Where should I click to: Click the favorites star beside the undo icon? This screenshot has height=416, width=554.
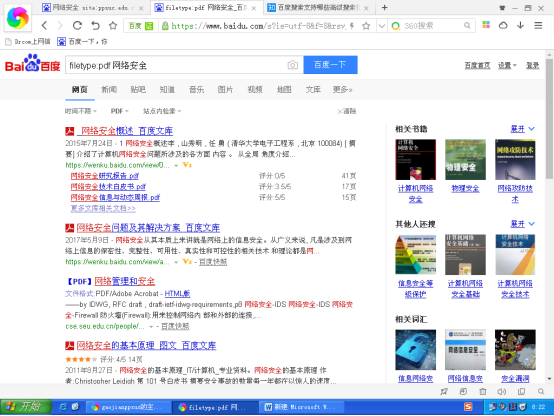[113, 25]
